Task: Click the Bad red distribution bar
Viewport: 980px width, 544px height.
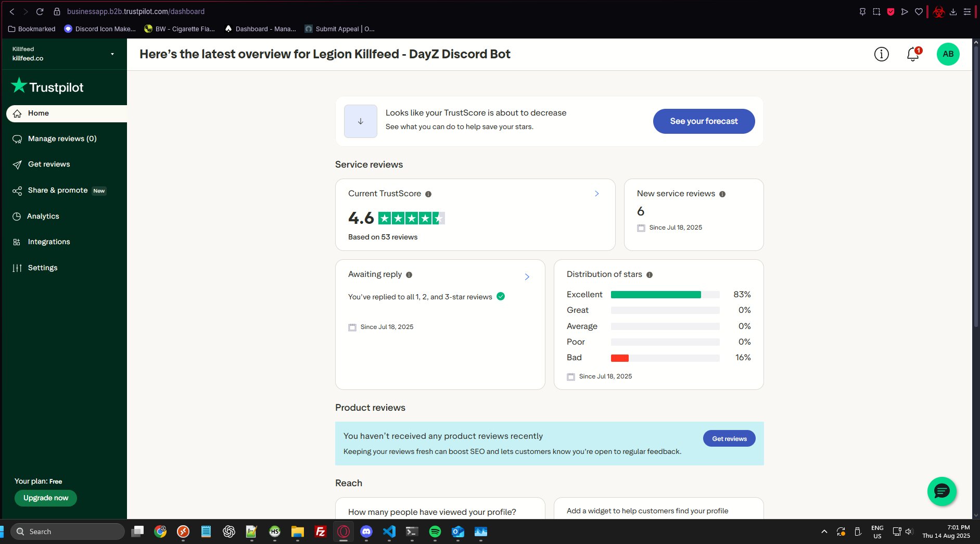Action: (620, 358)
